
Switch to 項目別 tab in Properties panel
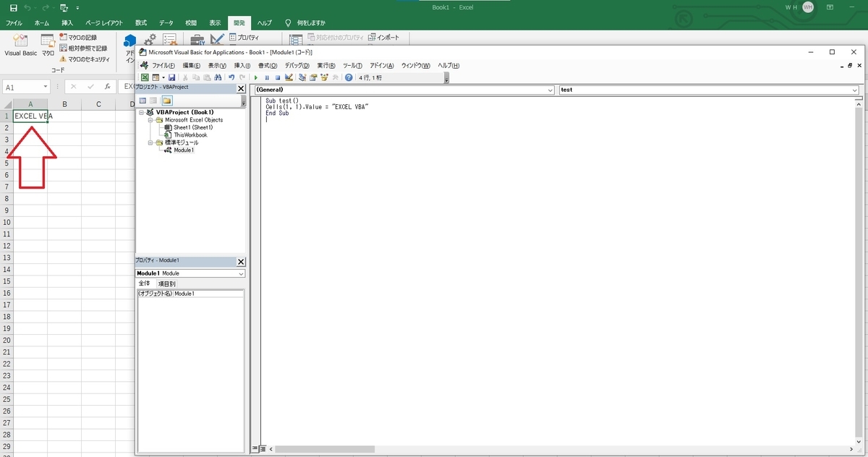[x=166, y=283]
